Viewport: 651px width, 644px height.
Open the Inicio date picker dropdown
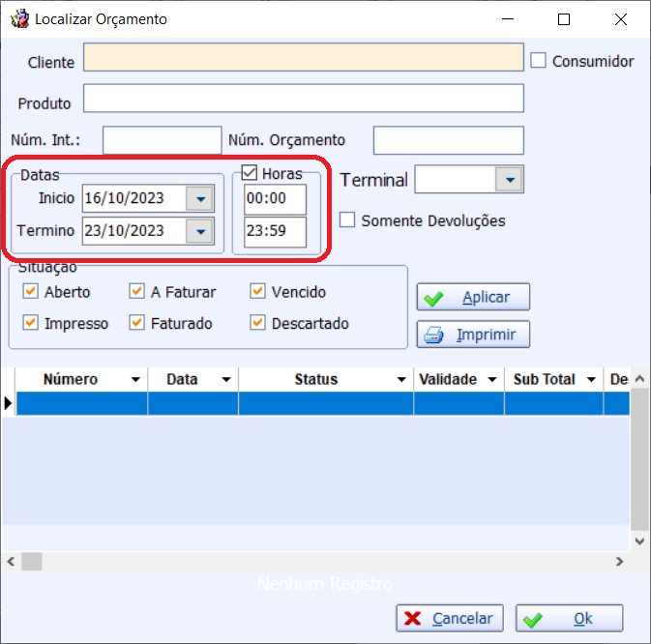click(200, 199)
